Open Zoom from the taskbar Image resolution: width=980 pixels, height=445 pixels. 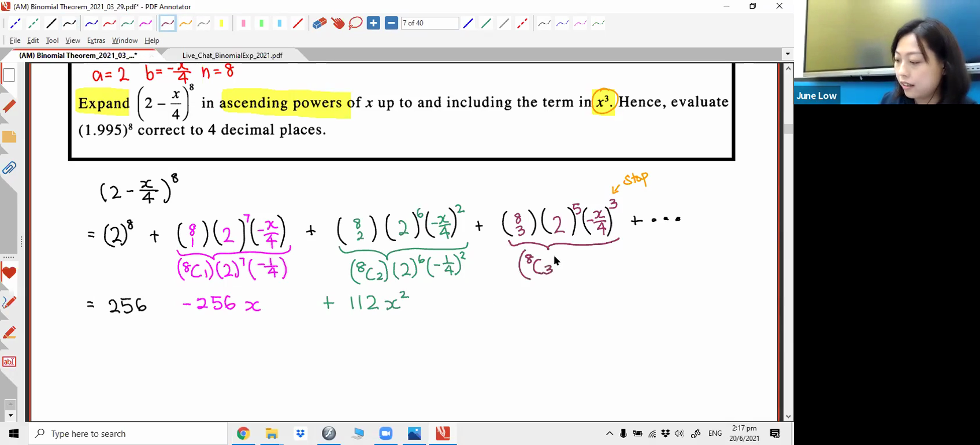(385, 433)
